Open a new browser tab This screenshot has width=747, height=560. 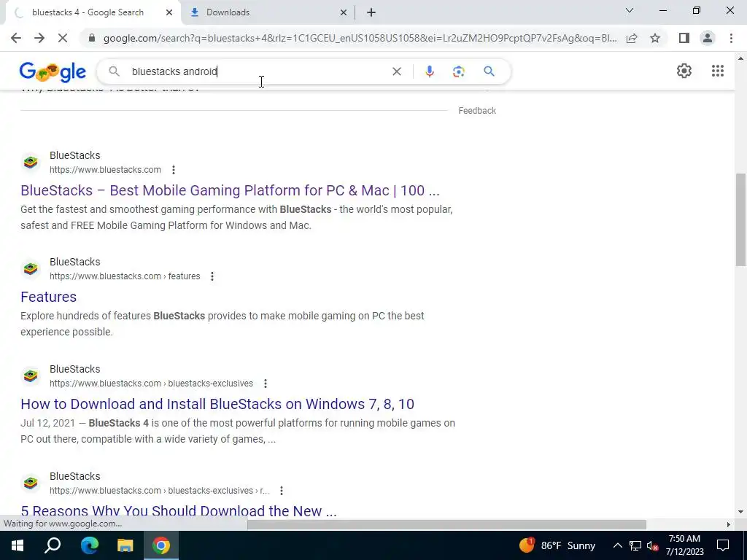click(371, 12)
